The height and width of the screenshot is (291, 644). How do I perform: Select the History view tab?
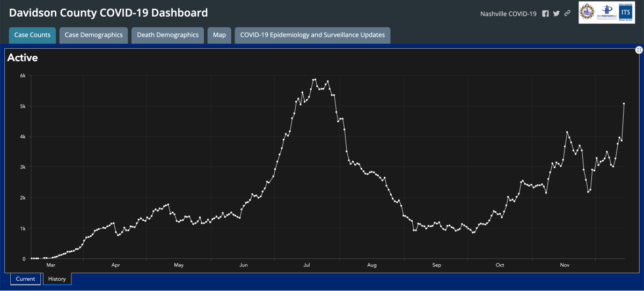coord(57,279)
